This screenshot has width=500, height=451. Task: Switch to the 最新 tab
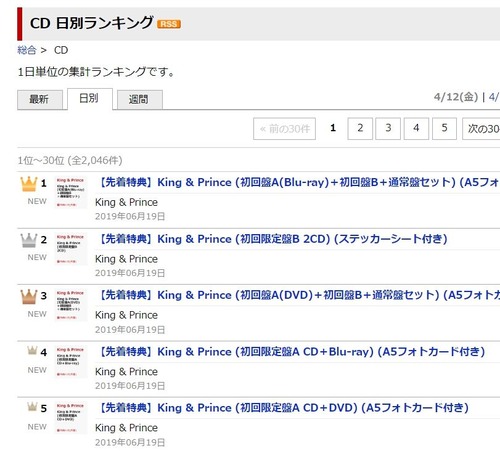[40, 99]
